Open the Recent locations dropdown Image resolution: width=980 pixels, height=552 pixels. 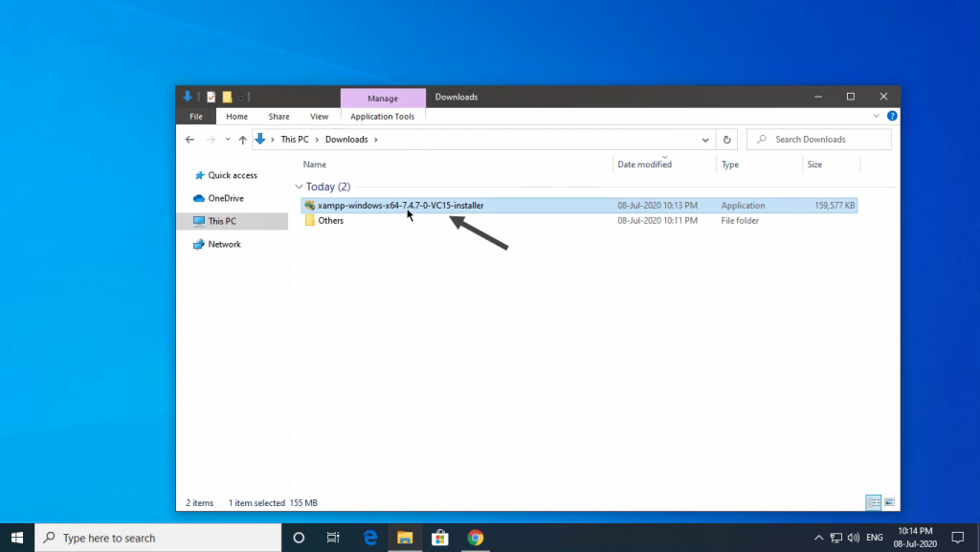[x=228, y=140]
